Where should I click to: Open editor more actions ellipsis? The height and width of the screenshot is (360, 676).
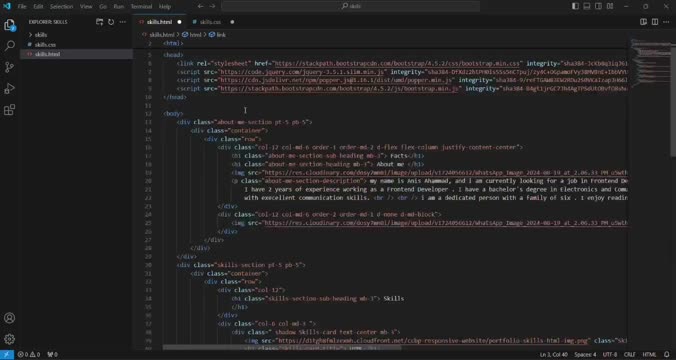[667, 22]
